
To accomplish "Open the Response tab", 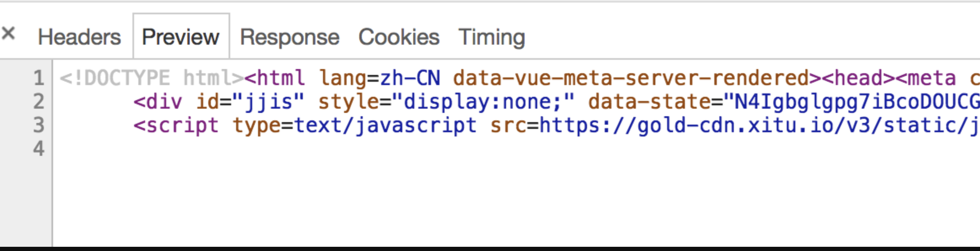I will click(x=290, y=37).
